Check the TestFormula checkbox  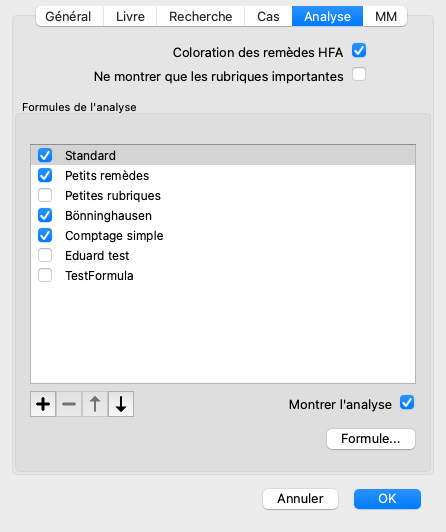[x=45, y=276]
